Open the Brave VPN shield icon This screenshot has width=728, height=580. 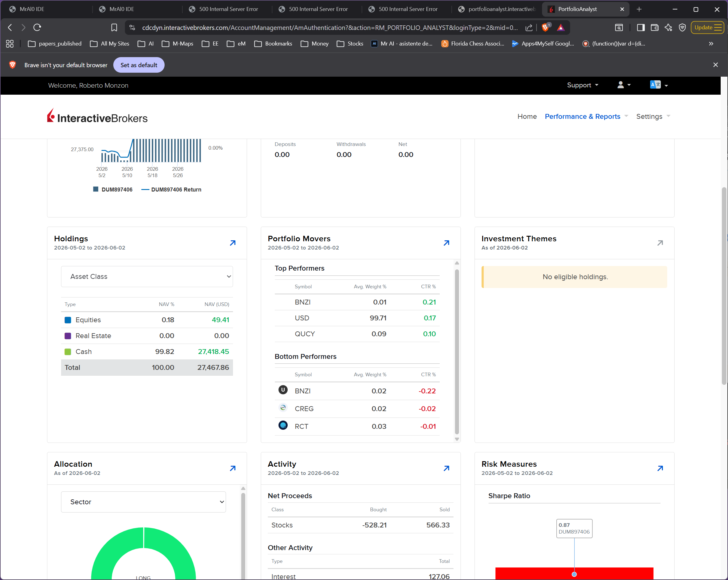pos(682,27)
